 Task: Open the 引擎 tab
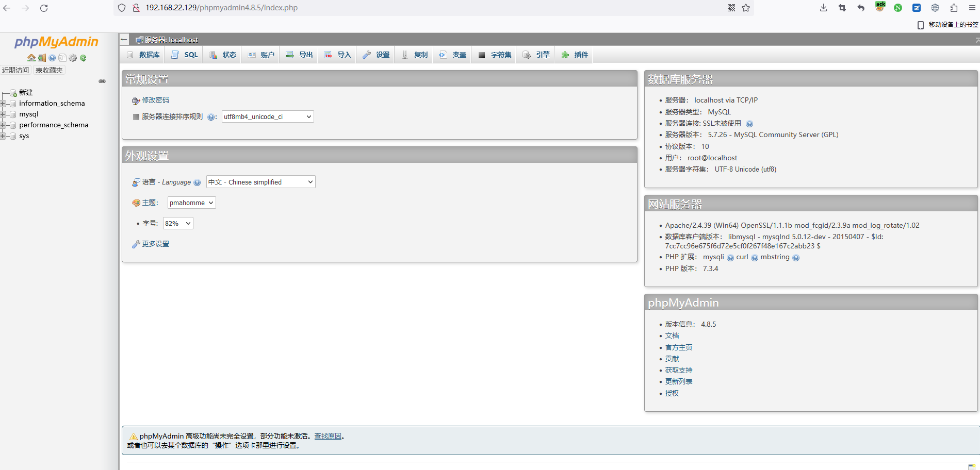click(x=536, y=55)
